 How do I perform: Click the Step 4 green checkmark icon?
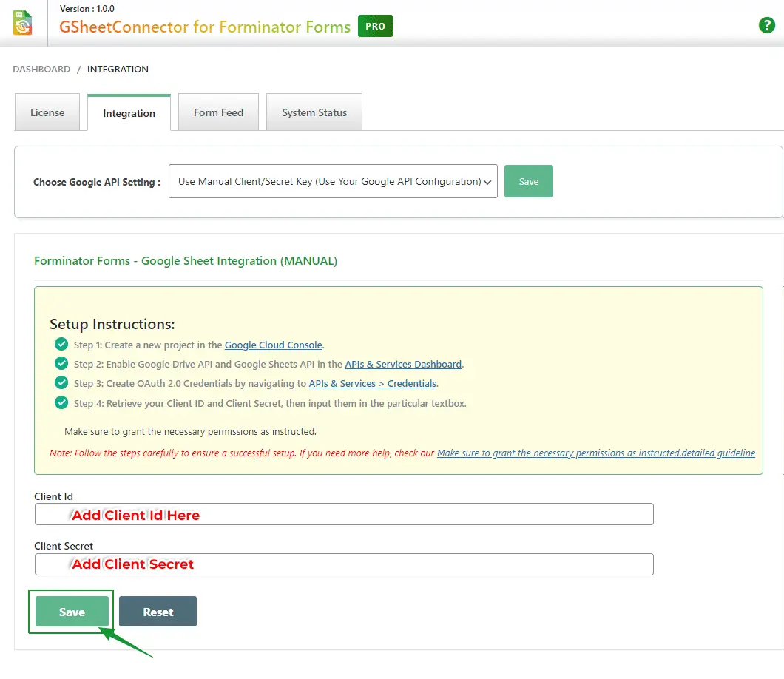[61, 403]
